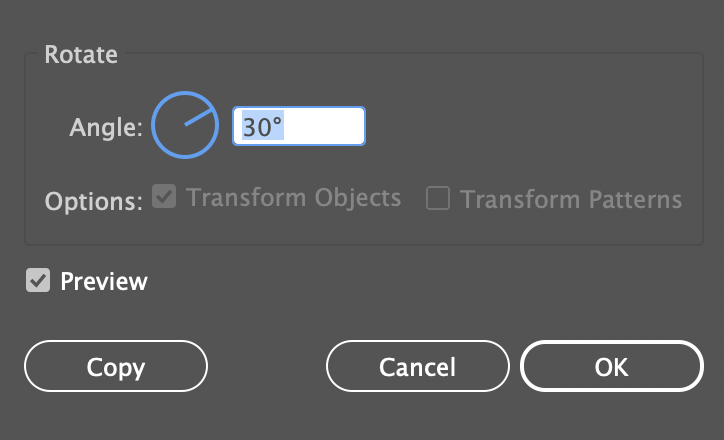Click the Rotate section title
Image resolution: width=724 pixels, height=440 pixels.
pos(81,55)
